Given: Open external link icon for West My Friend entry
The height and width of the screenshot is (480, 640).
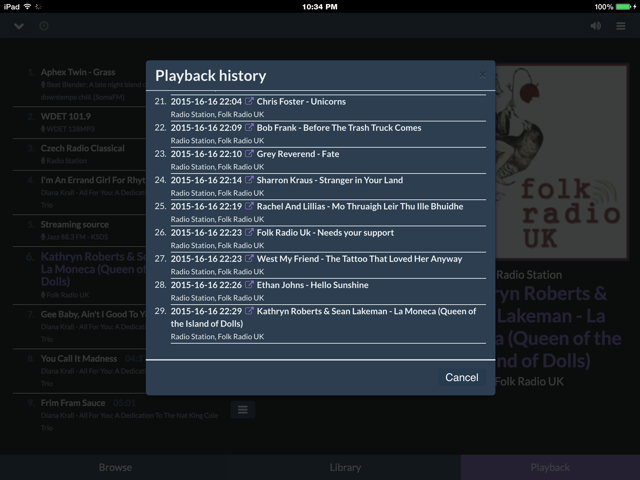Looking at the screenshot, I should [249, 258].
